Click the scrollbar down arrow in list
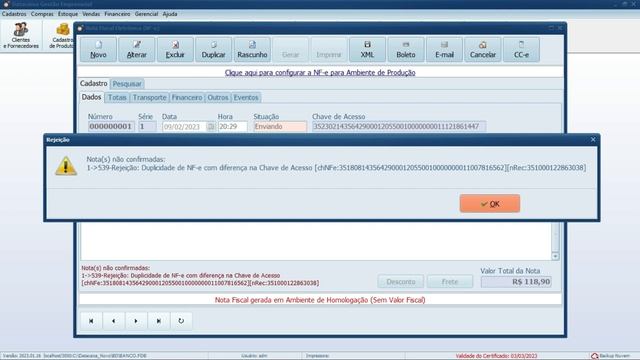640x360 pixels. pos(555,256)
